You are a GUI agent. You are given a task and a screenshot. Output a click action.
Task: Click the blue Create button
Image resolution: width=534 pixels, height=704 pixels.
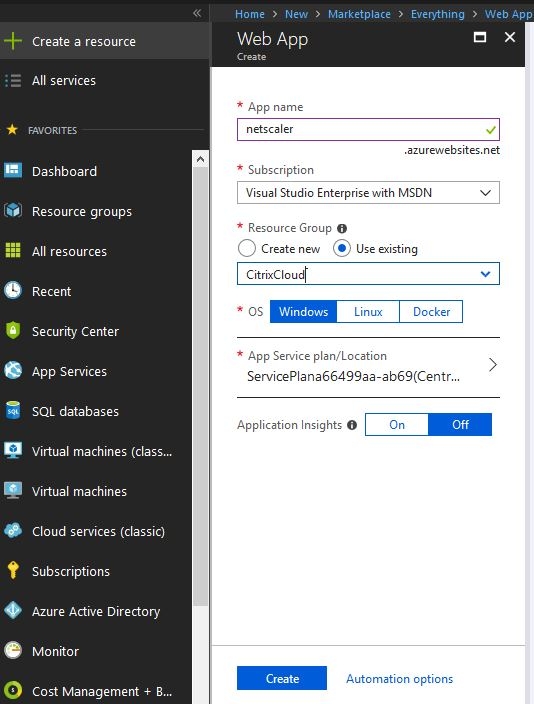coord(282,678)
